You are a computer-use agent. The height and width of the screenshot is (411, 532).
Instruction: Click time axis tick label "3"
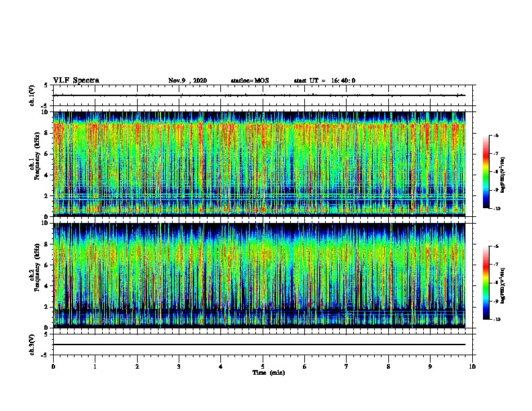click(179, 367)
